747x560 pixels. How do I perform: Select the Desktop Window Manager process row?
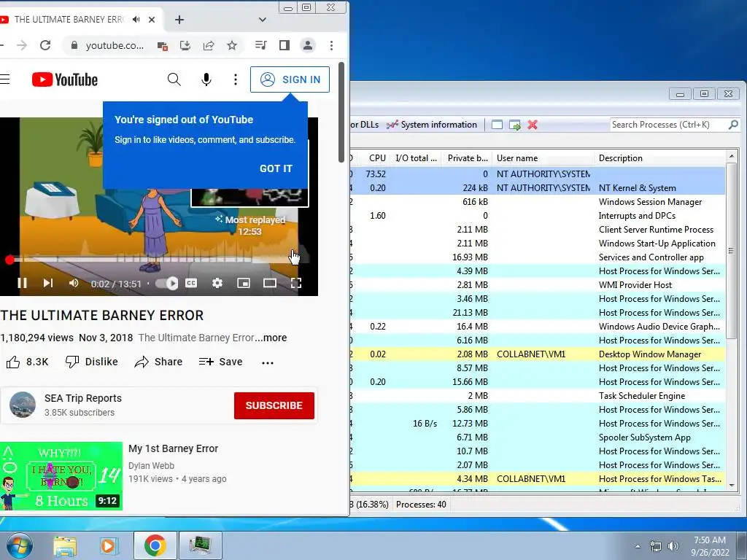538,354
